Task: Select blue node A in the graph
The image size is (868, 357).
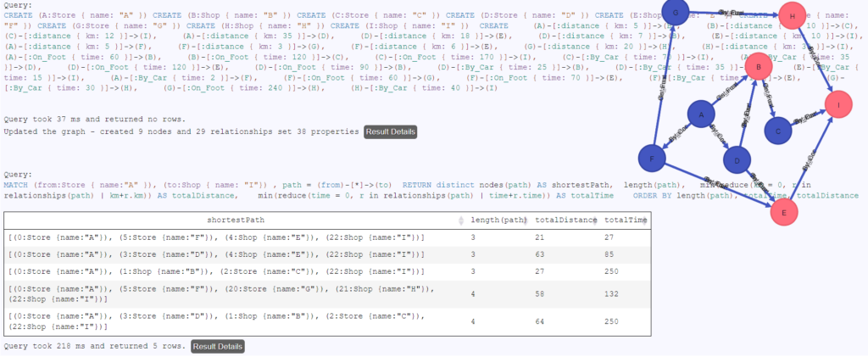Action: pyautogui.click(x=701, y=115)
